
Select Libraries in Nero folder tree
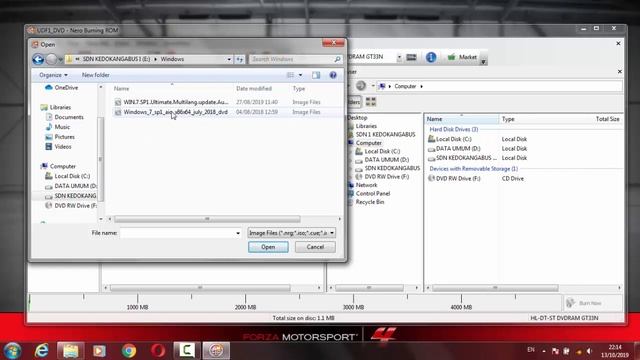[366, 126]
